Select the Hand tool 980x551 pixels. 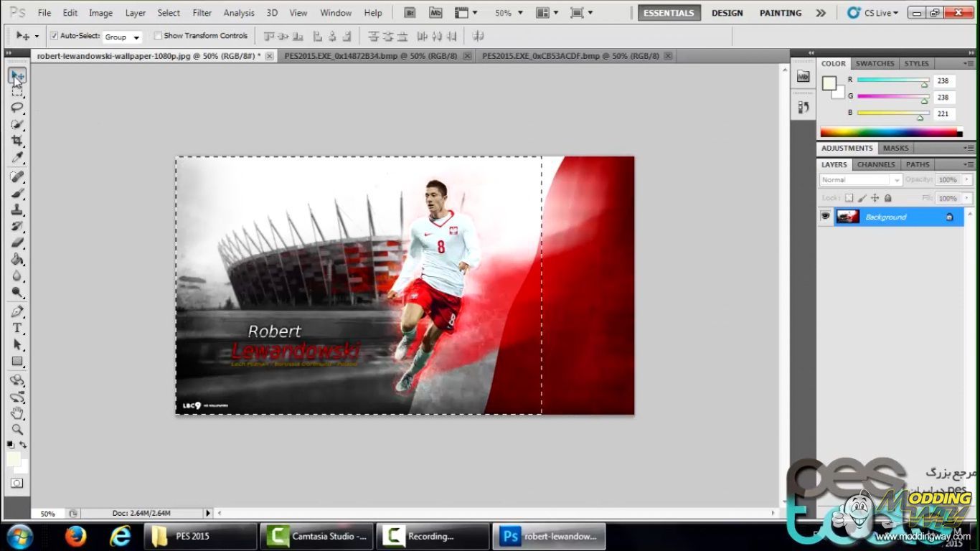tap(17, 413)
